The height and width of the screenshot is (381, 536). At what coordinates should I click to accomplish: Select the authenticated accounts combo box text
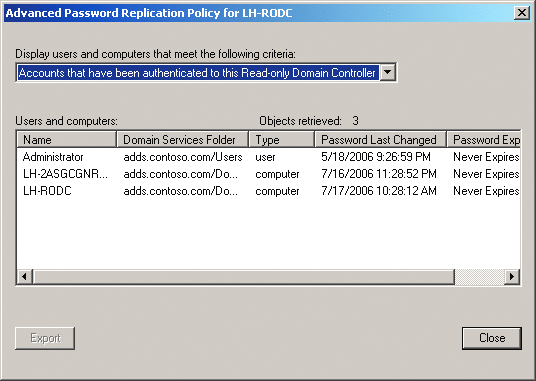(x=198, y=72)
